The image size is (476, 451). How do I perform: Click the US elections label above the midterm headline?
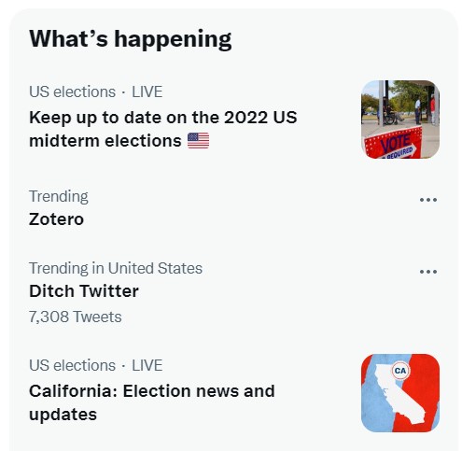pos(72,92)
